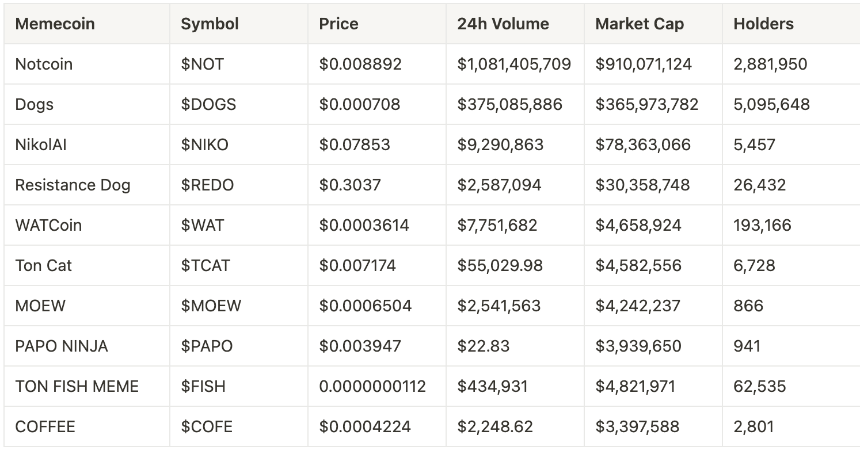Select PAPO NINJA volume $22.83
Screen dimensions: 860x450
[483, 346]
